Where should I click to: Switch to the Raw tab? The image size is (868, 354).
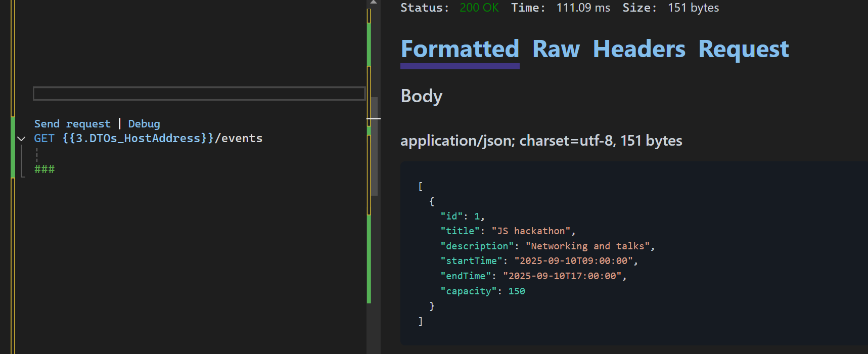click(556, 49)
